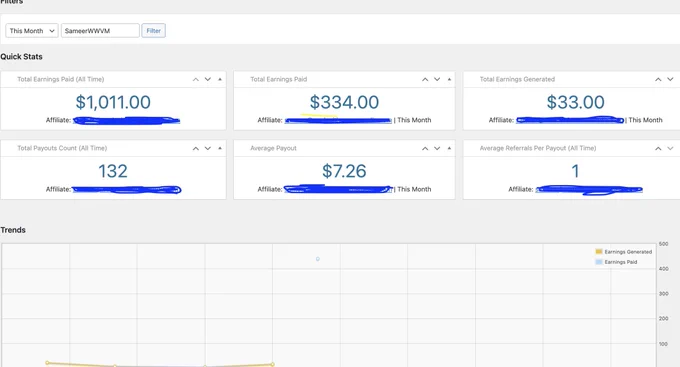Move Total Payouts Count widget down
680x367 pixels.
(208, 148)
